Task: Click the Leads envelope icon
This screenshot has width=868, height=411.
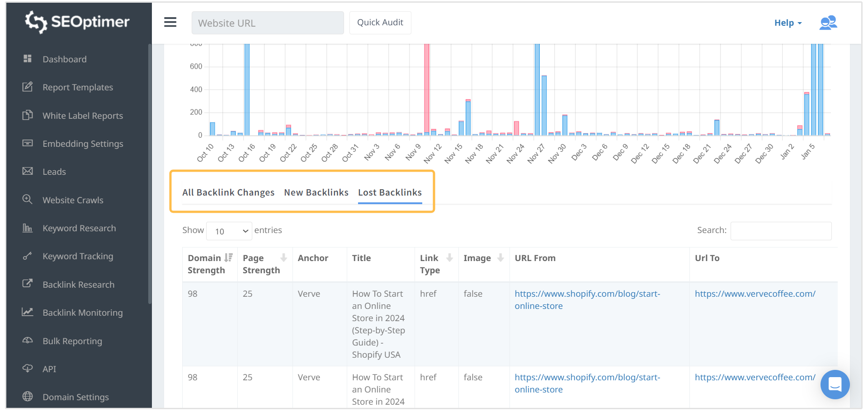Action: pyautogui.click(x=28, y=171)
